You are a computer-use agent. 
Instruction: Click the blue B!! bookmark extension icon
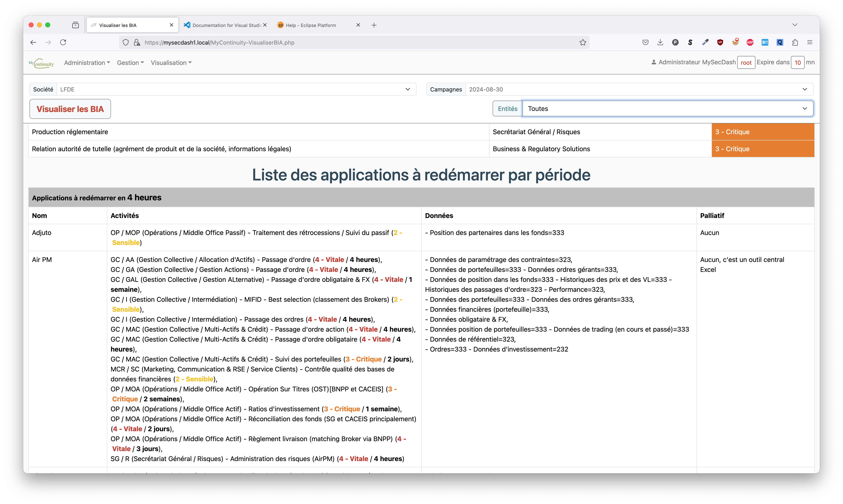coord(765,43)
